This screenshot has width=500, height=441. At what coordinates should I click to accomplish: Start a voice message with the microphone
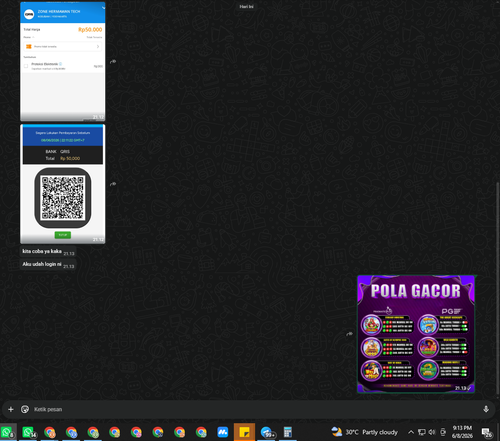point(486,409)
